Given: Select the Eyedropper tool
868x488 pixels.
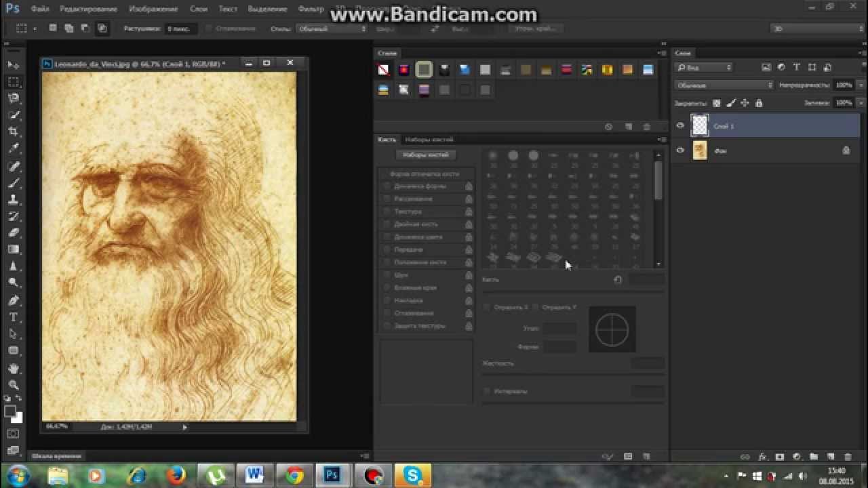Looking at the screenshot, I should point(14,149).
